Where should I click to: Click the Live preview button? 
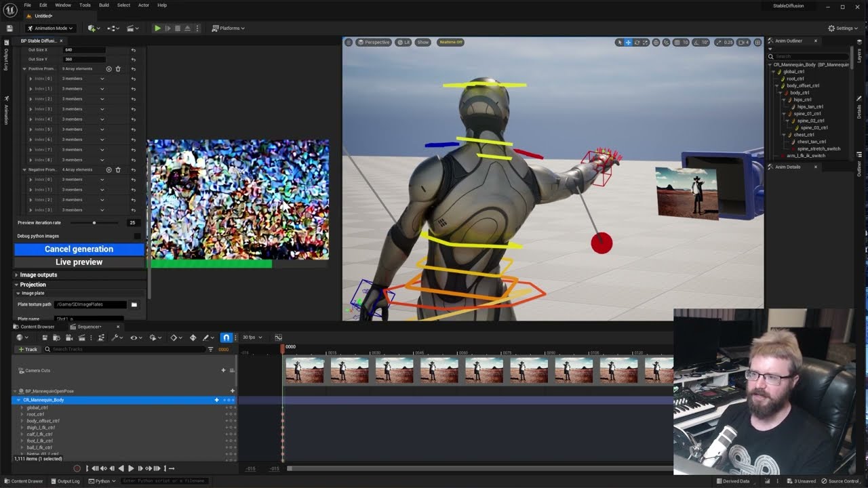pos(79,262)
